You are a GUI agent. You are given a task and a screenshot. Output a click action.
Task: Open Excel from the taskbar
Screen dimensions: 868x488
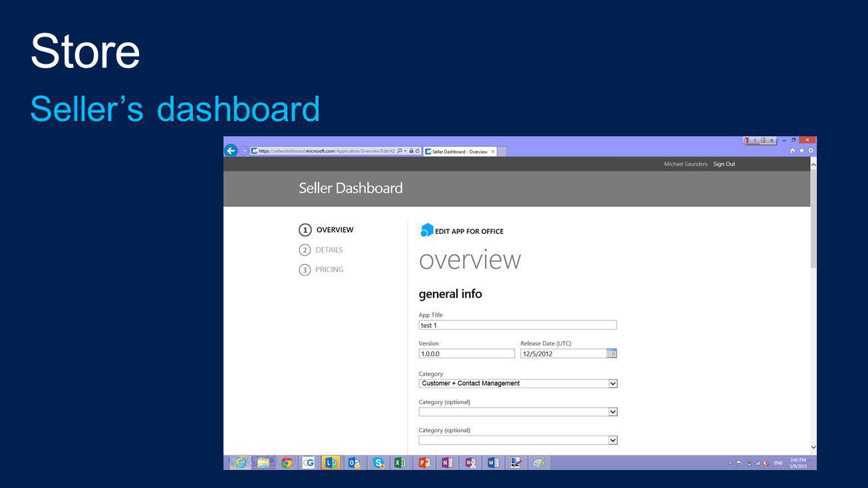pos(400,463)
